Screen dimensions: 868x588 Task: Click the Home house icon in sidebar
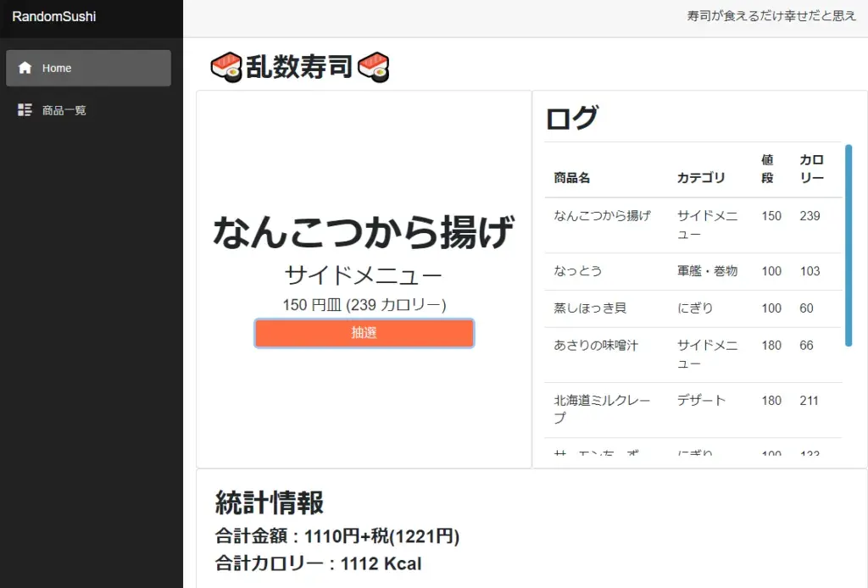[x=25, y=68]
